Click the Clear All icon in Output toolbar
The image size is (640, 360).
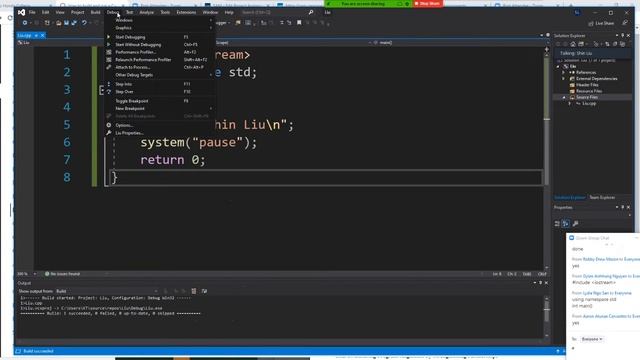pyautogui.click(x=193, y=291)
